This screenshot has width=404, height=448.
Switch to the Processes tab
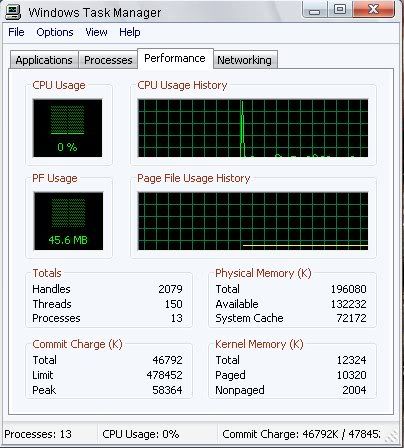[108, 60]
